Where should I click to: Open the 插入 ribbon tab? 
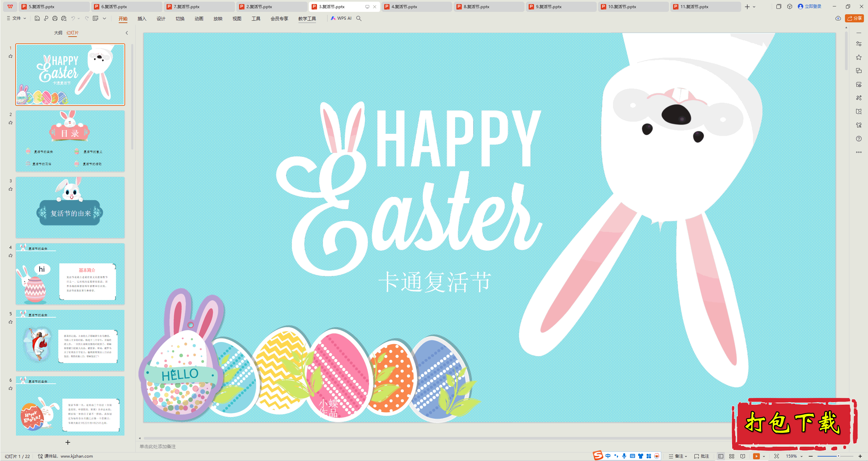[x=142, y=19]
